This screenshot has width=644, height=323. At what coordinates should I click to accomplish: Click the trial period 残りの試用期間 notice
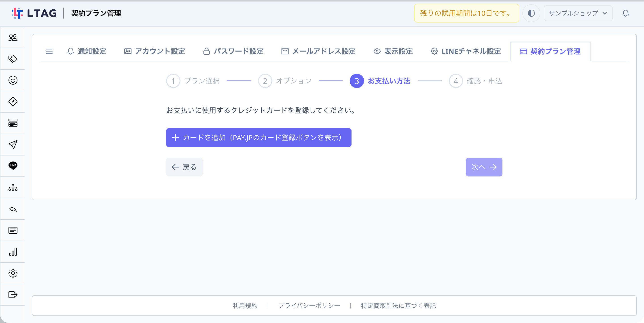[x=466, y=13]
